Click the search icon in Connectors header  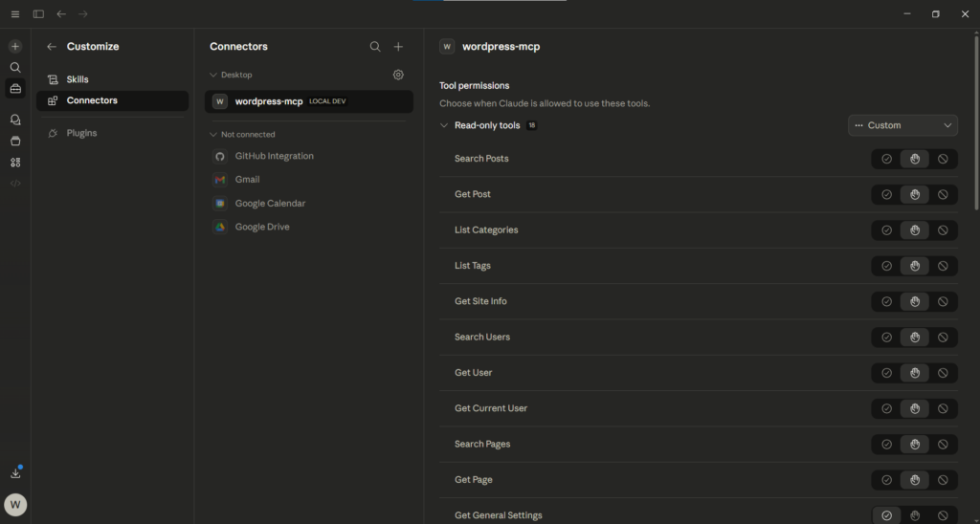click(x=375, y=47)
